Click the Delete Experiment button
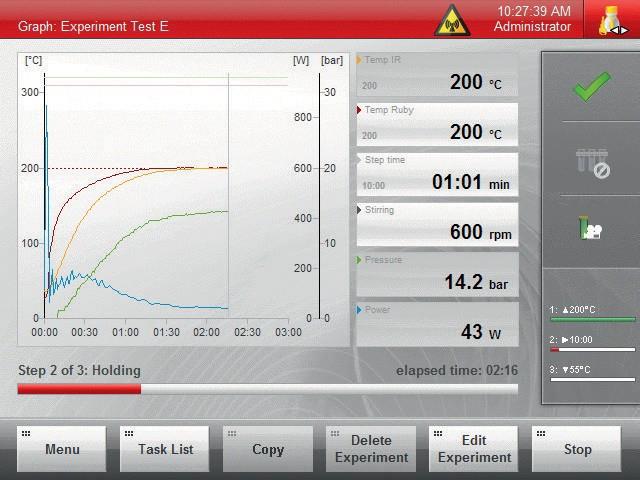The width and height of the screenshot is (640, 480). [x=371, y=449]
